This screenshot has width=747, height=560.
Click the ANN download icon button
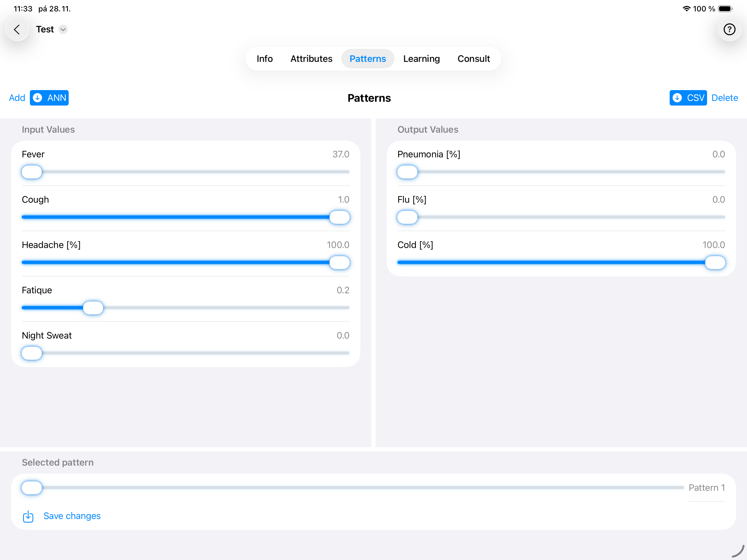pos(49,98)
